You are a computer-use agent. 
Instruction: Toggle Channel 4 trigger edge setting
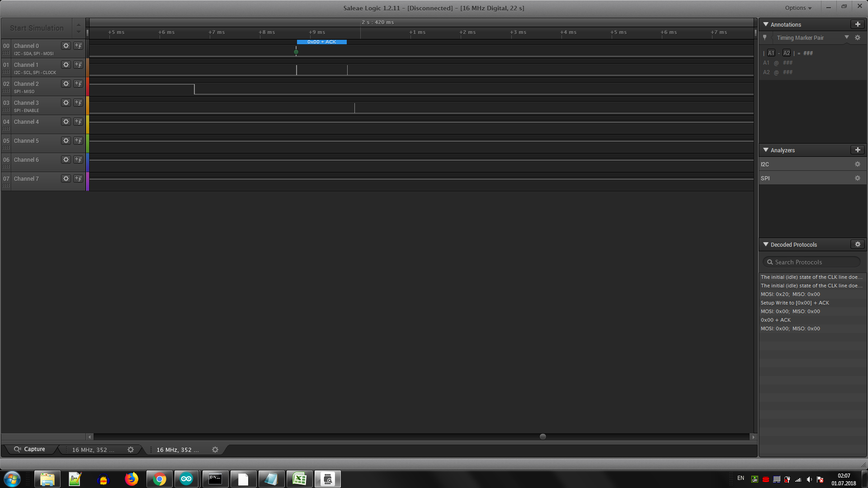click(x=78, y=122)
